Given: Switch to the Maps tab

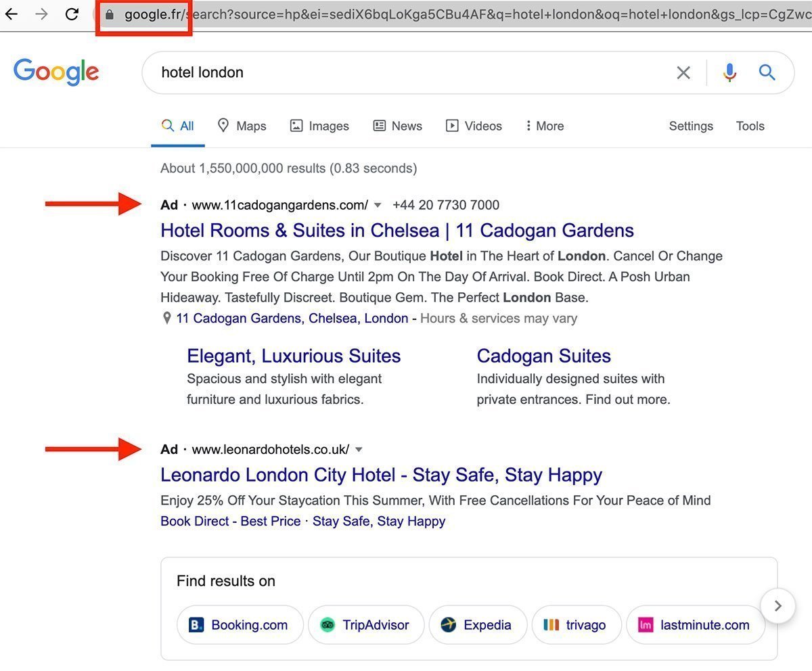Looking at the screenshot, I should tap(242, 126).
